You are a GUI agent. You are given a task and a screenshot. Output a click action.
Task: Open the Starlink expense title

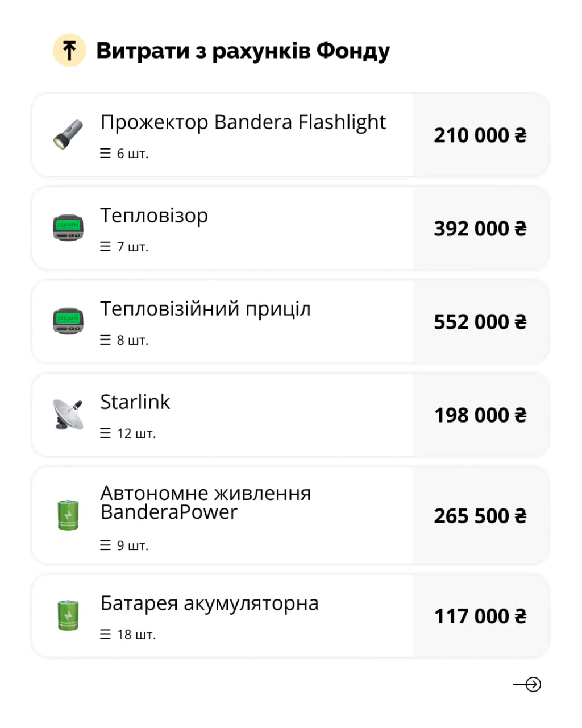click(x=135, y=402)
